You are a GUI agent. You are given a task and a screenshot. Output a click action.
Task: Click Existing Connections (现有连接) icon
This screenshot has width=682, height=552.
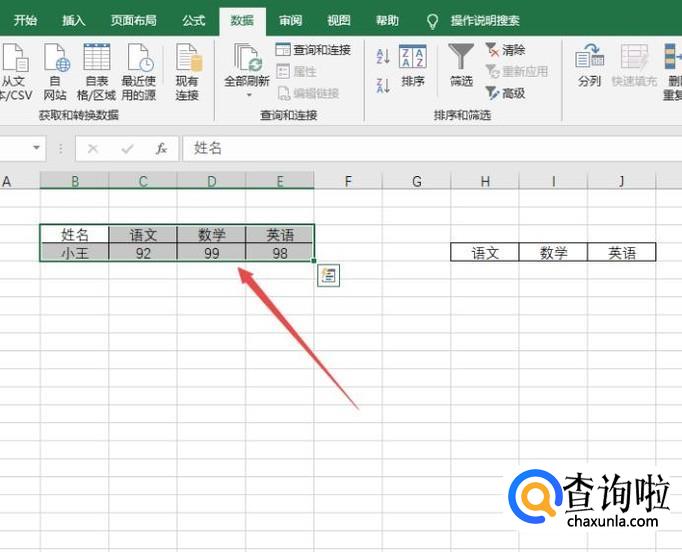coord(187,68)
